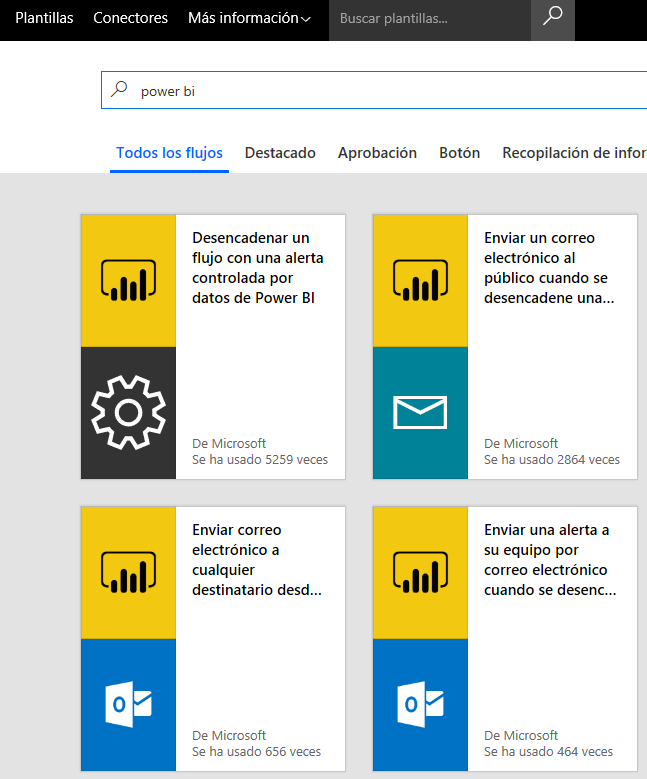
Task: Click 'De Microsoft' above '5259 veces'
Action: [x=229, y=443]
